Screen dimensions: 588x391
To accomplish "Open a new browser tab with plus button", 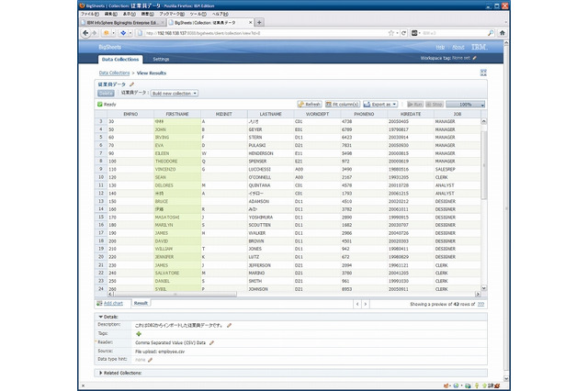I will (x=259, y=22).
